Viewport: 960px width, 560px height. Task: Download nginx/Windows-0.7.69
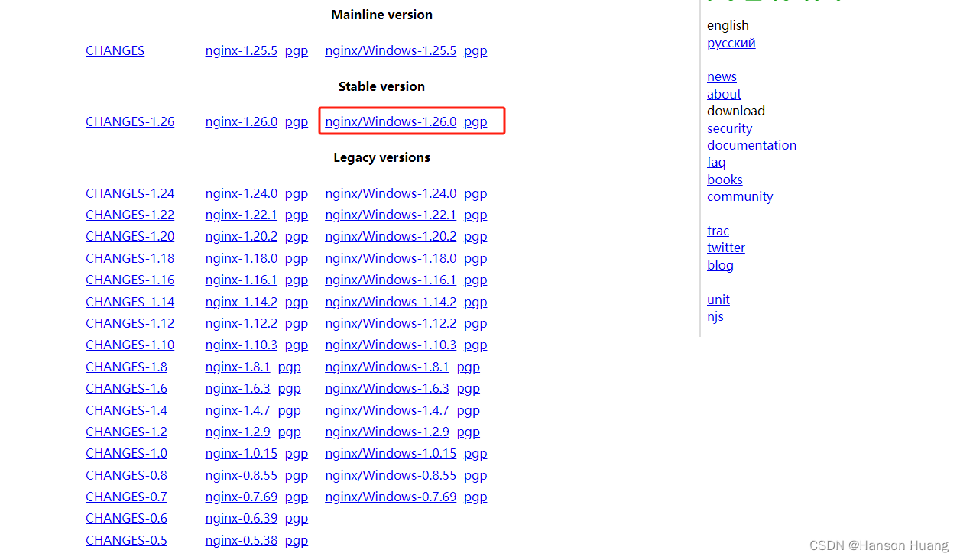[x=391, y=497]
